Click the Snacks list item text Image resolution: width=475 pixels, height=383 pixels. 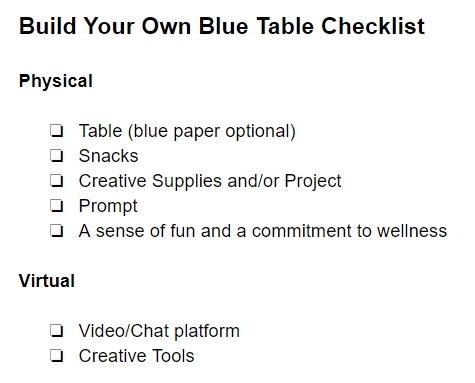click(108, 156)
